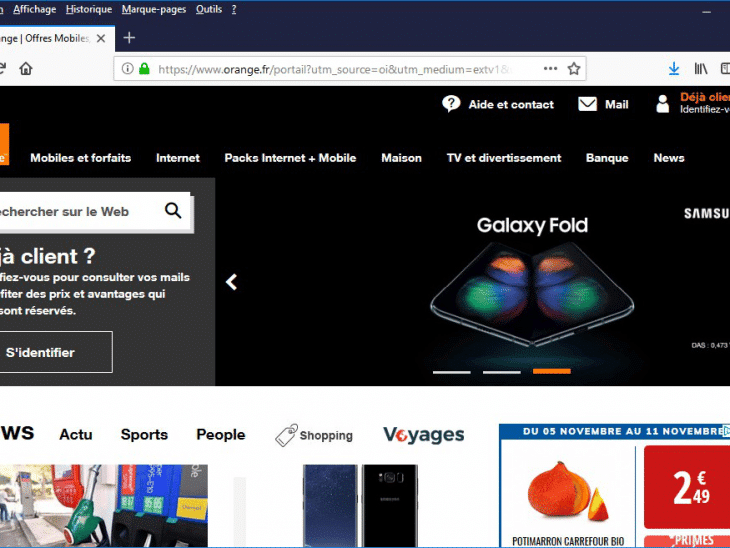Open the Downloads arrow icon
This screenshot has height=548, width=730.
pyautogui.click(x=674, y=69)
